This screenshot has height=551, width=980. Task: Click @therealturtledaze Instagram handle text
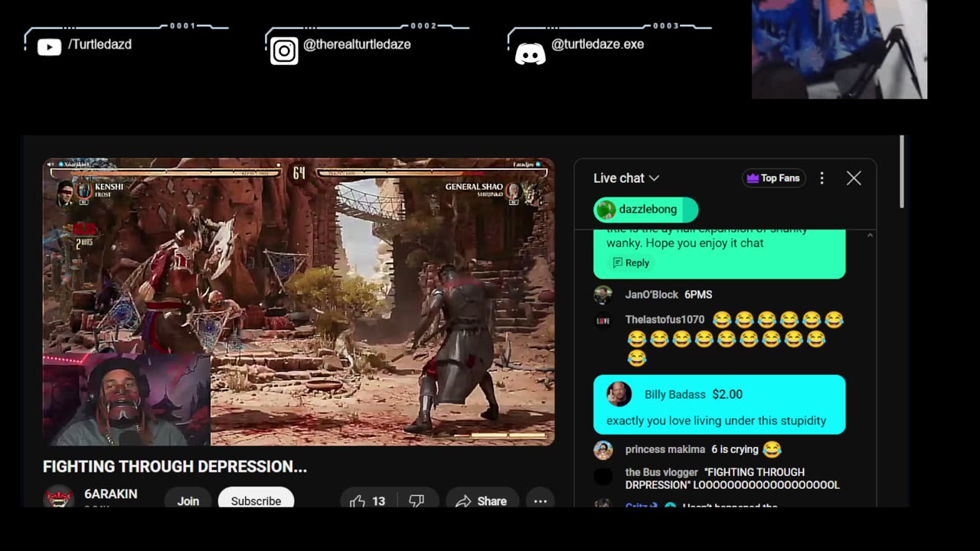357,44
